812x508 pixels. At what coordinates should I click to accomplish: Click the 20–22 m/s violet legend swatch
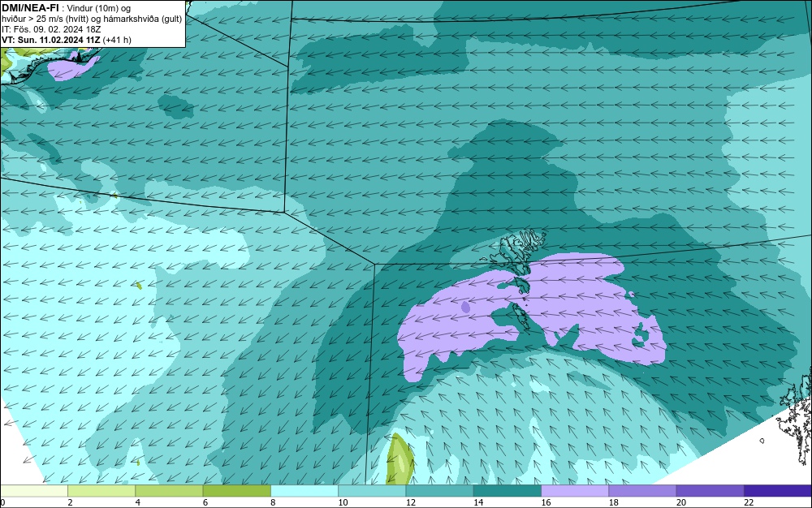point(710,491)
